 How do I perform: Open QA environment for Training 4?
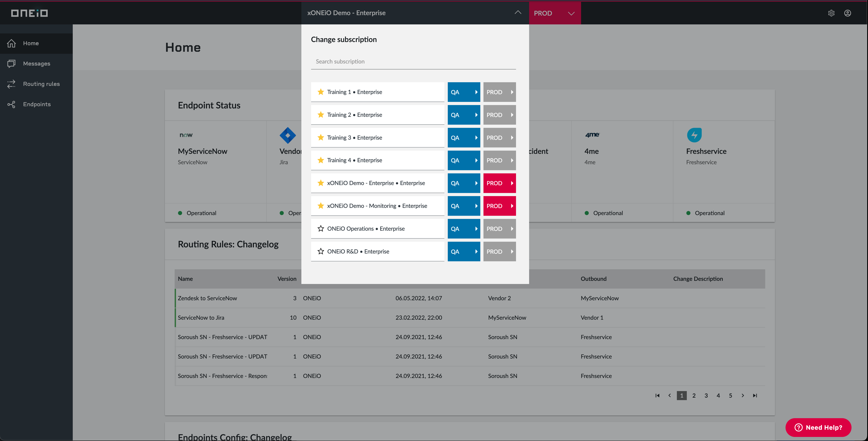click(464, 160)
